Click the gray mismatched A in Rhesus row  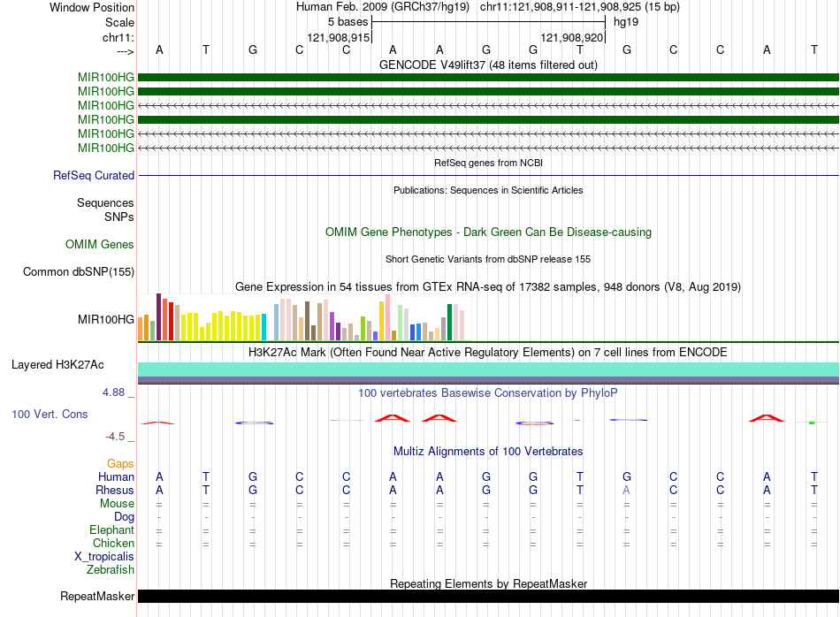[626, 490]
